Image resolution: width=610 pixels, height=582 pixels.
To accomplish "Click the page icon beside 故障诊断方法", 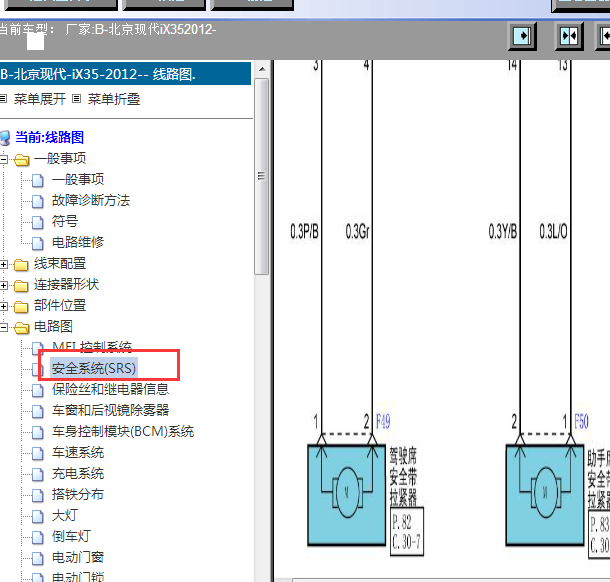I will pos(37,202).
